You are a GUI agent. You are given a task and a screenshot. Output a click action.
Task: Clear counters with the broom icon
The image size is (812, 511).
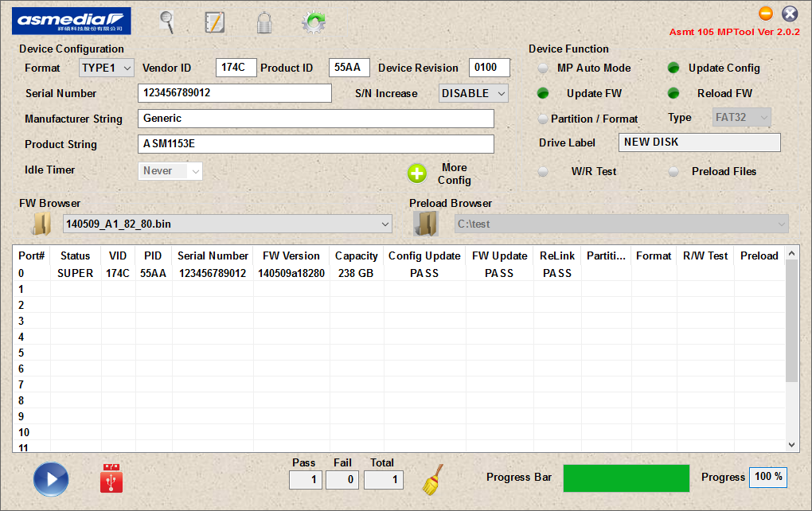(x=433, y=479)
